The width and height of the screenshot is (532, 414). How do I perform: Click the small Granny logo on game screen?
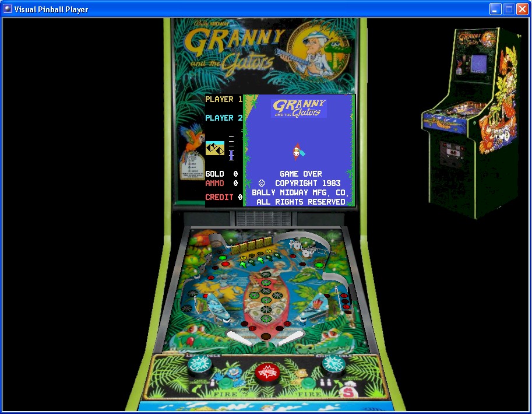coord(299,108)
